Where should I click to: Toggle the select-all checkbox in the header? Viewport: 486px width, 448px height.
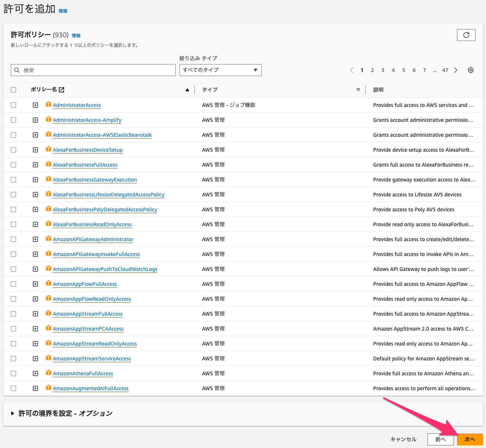(13, 90)
